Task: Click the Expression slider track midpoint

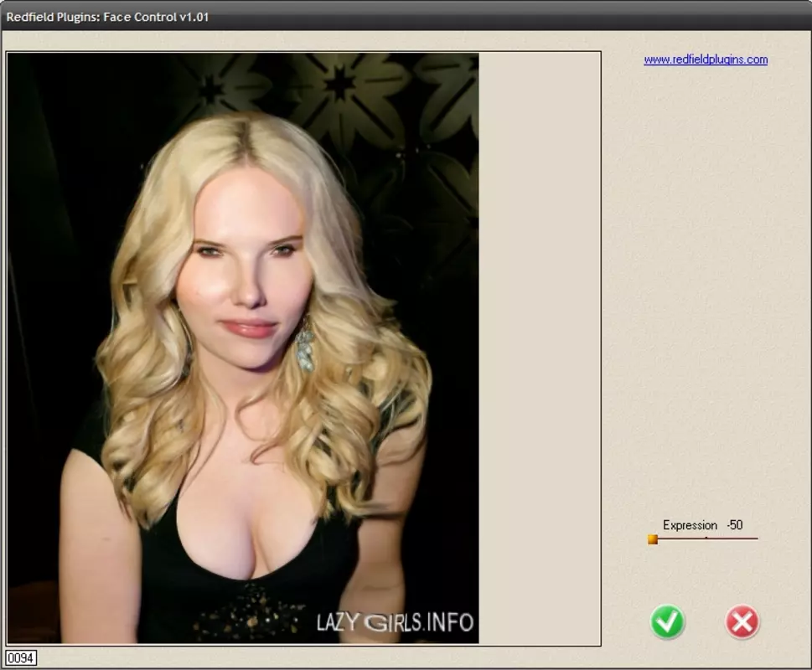Action: pyautogui.click(x=706, y=539)
